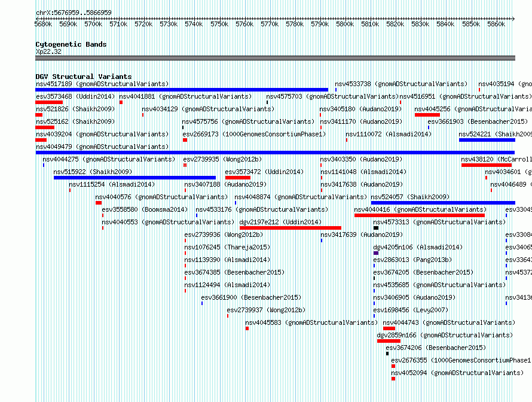Open the esv3573468 (Uddin2014) label

click(x=75, y=96)
